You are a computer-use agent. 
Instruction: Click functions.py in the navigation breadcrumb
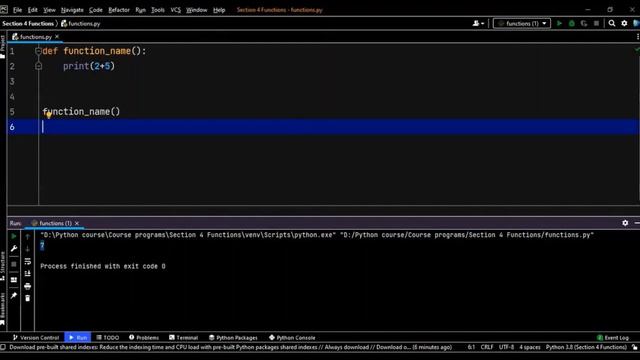pos(81,24)
